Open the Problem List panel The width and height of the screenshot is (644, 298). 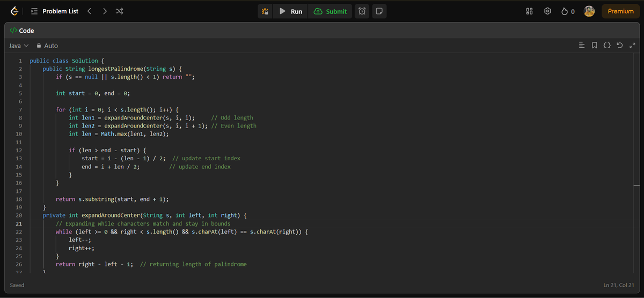[x=55, y=11]
